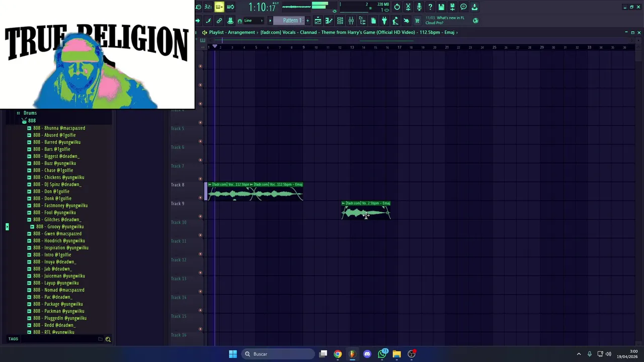
Task: Click the speech bubble icon in toolbar
Action: tap(463, 7)
